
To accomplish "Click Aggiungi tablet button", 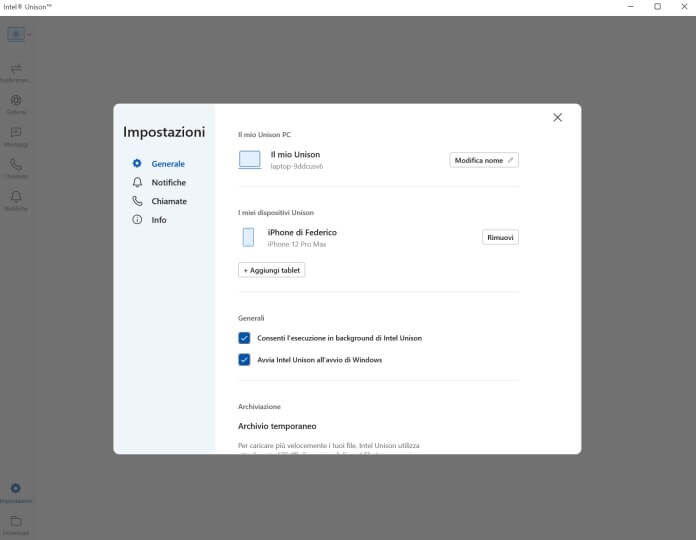I will (272, 270).
